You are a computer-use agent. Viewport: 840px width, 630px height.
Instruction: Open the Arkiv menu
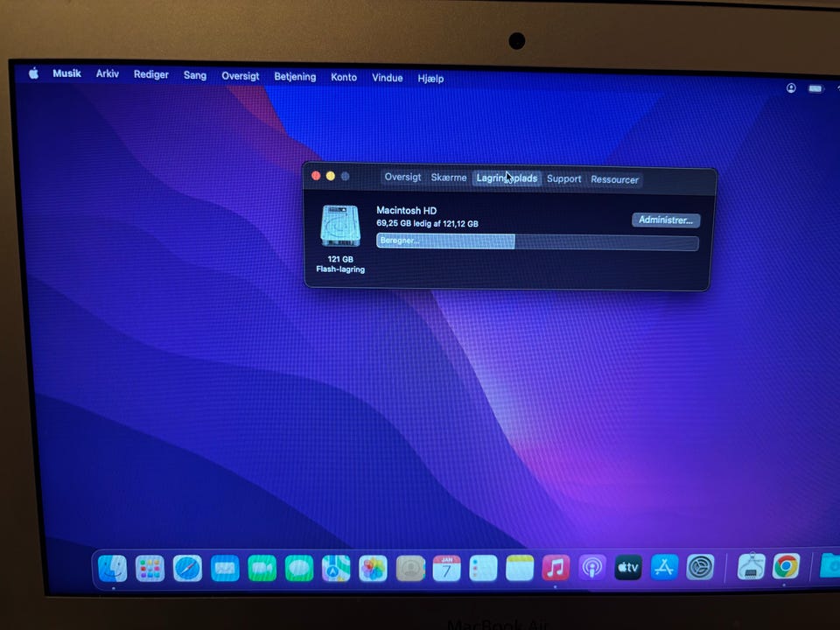coord(107,73)
